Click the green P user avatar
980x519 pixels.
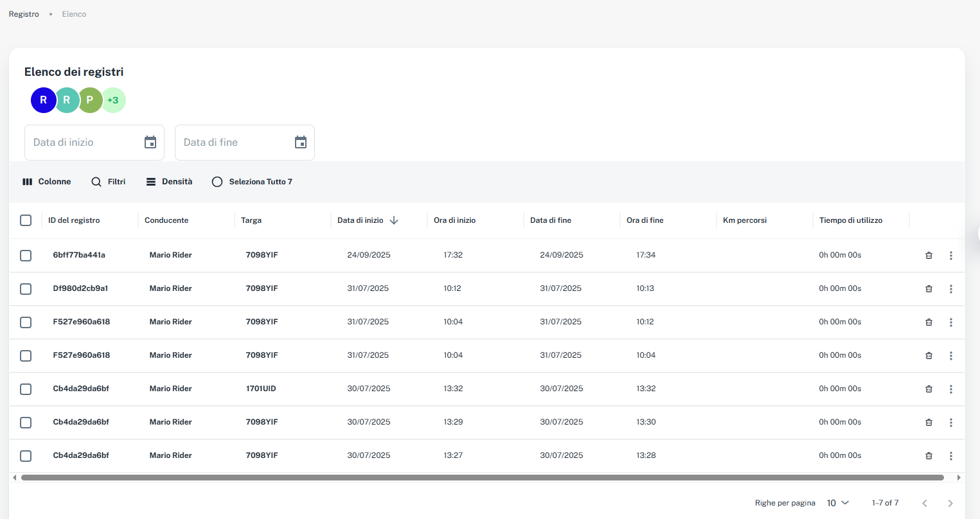pos(90,100)
